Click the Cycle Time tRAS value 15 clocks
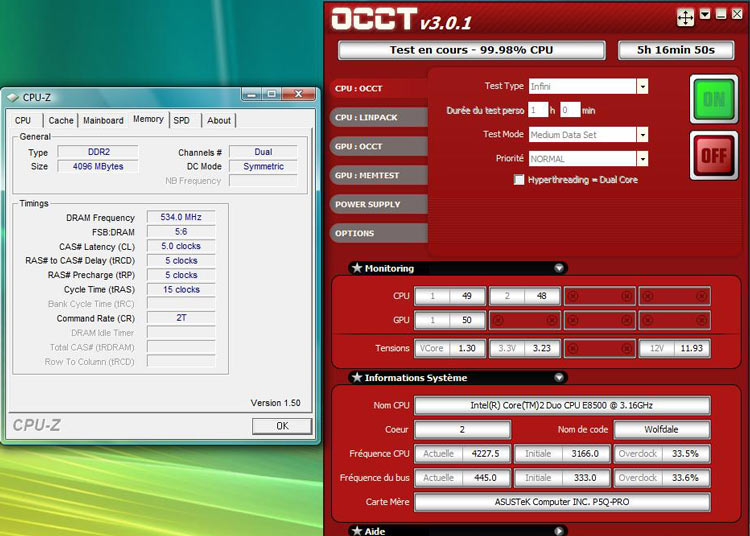The image size is (750, 536). click(181, 290)
